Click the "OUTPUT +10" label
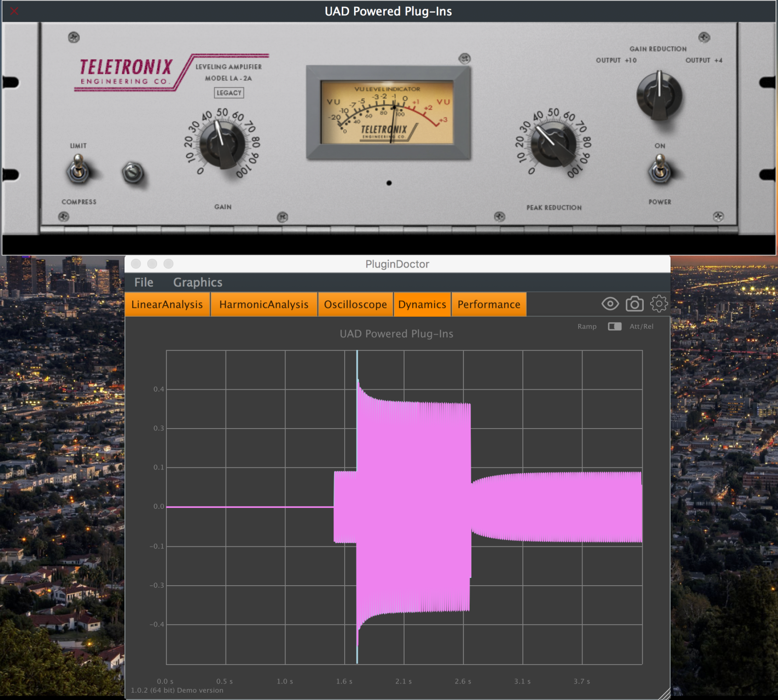 (616, 60)
